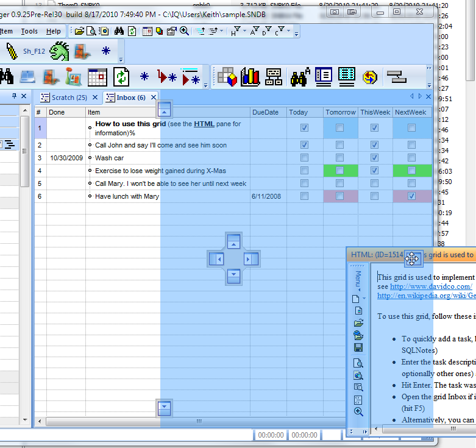Click the print preview page-with-magnifier icon
Viewport: 476px width, 448px height.
(91, 31)
